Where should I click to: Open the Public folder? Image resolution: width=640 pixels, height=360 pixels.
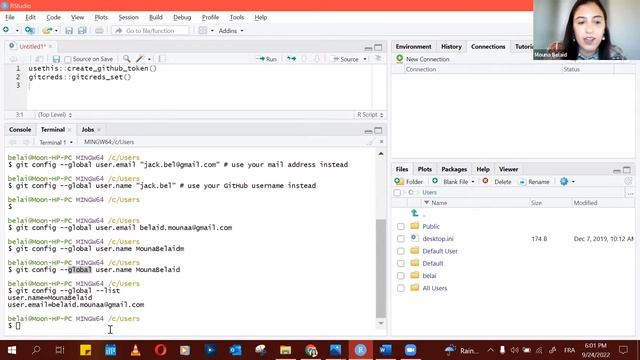tap(431, 226)
